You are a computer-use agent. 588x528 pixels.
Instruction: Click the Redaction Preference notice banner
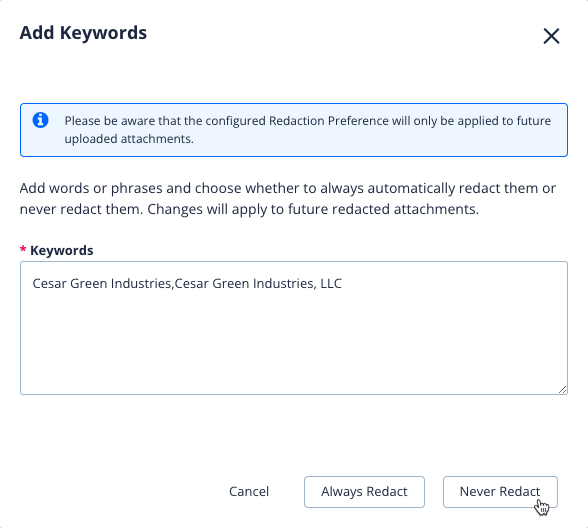[294, 130]
